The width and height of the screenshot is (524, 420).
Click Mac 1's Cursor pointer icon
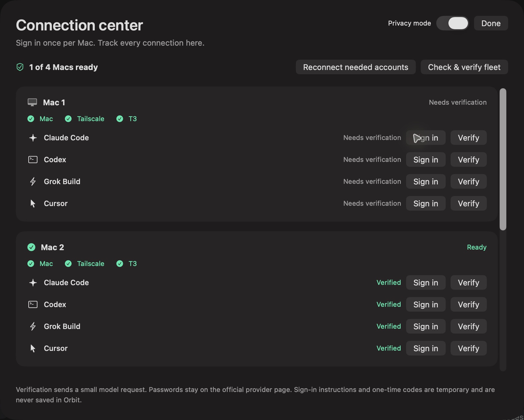point(33,203)
